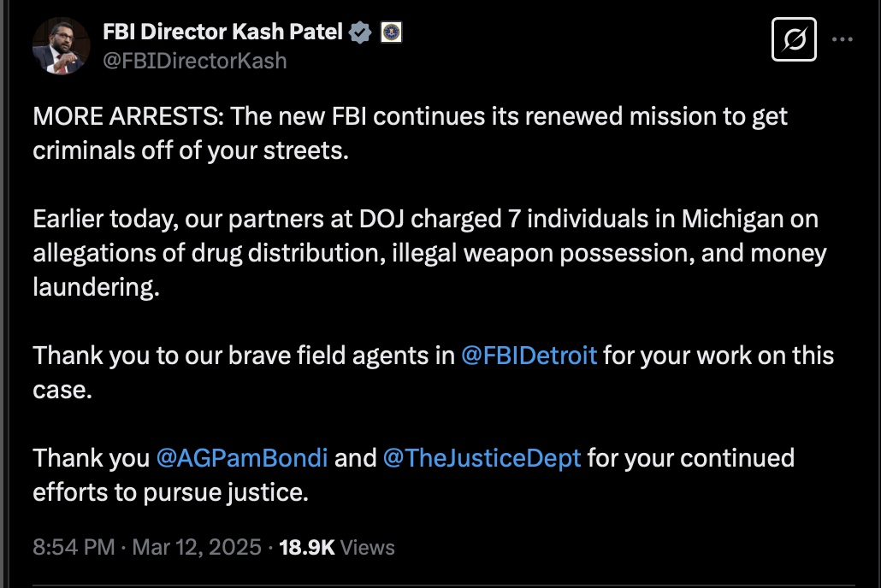Screen dimensions: 881x588
Task: Click the MORE ARRESTS headline text
Action: click(128, 116)
